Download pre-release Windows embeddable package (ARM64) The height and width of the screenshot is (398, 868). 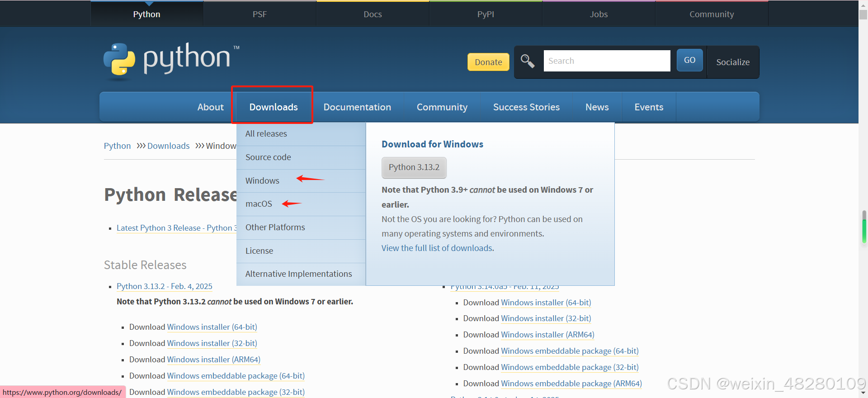pyautogui.click(x=571, y=384)
